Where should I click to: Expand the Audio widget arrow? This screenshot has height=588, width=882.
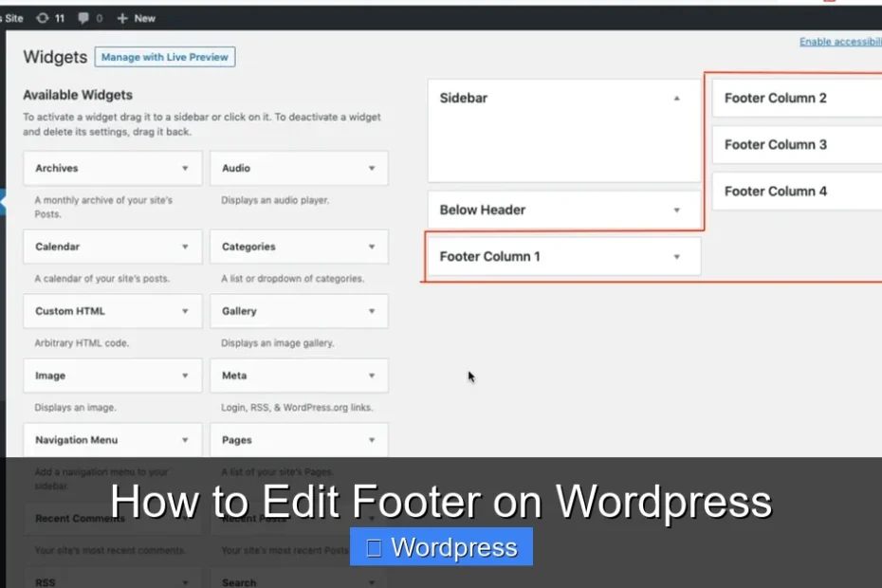pyautogui.click(x=372, y=168)
